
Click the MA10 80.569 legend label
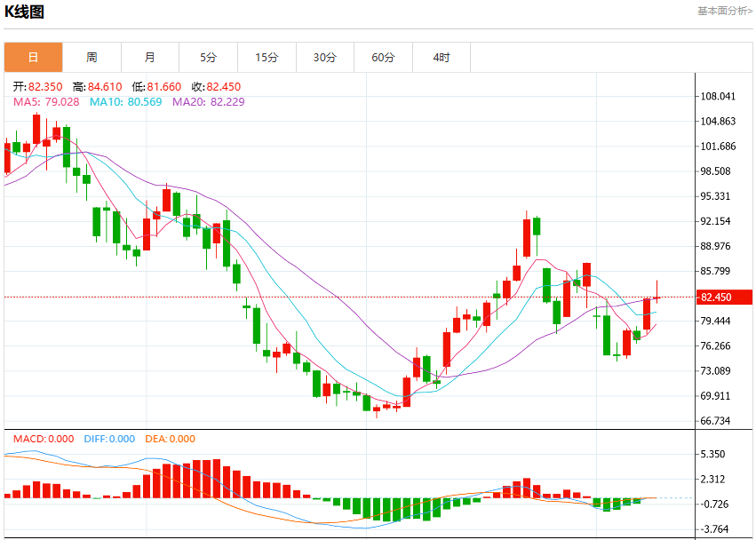(125, 102)
